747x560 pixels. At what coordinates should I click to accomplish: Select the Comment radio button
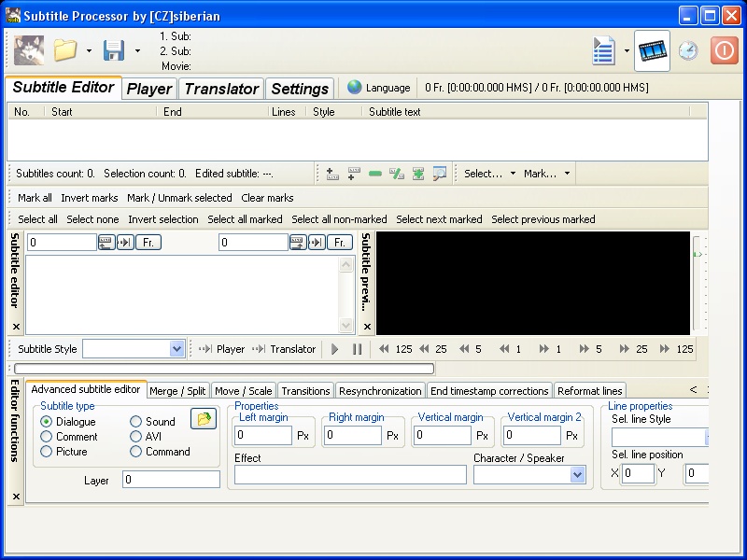point(46,437)
